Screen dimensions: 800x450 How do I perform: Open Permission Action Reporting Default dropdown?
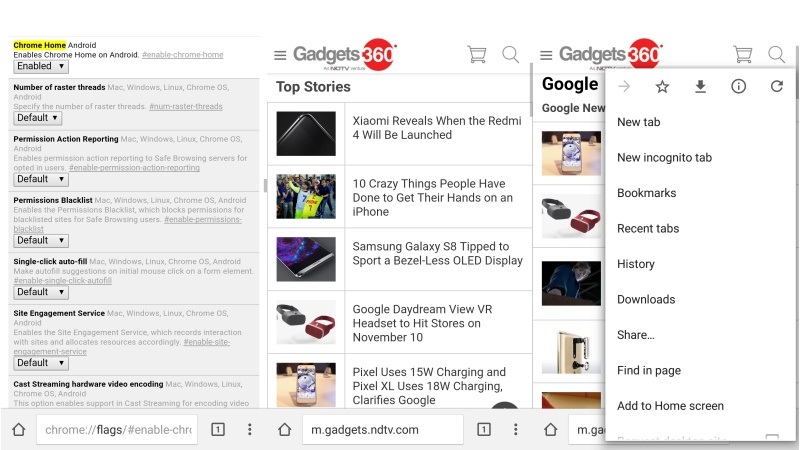pyautogui.click(x=41, y=179)
